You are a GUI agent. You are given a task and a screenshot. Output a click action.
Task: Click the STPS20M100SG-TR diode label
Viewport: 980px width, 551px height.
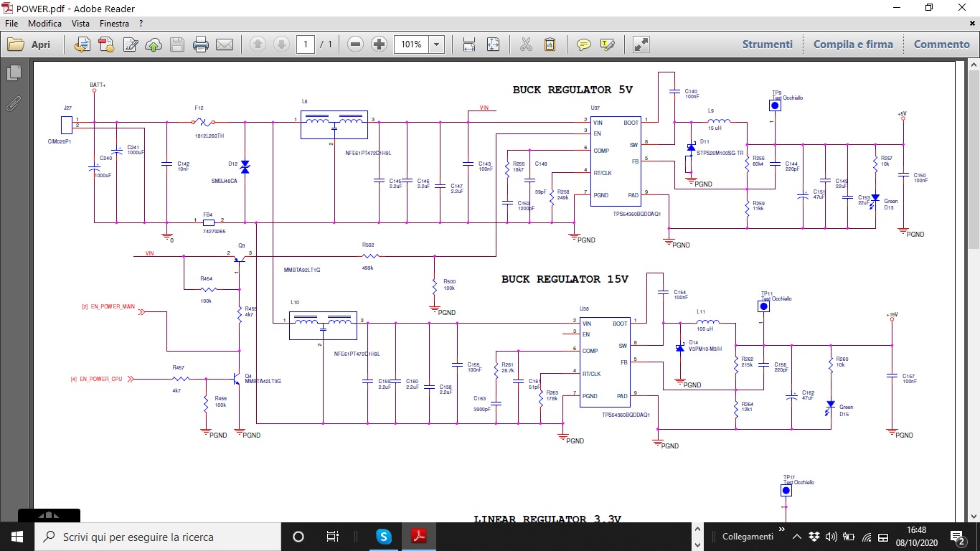(720, 153)
